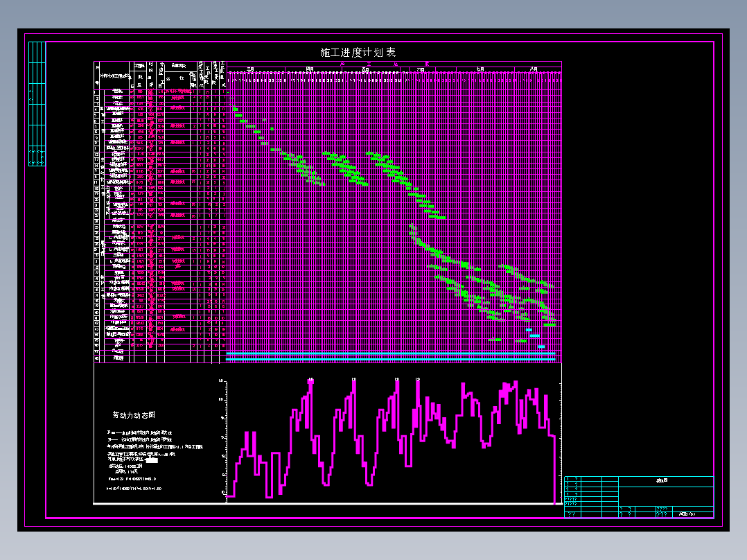Click the lowest short cyan bar near August

click(x=541, y=347)
